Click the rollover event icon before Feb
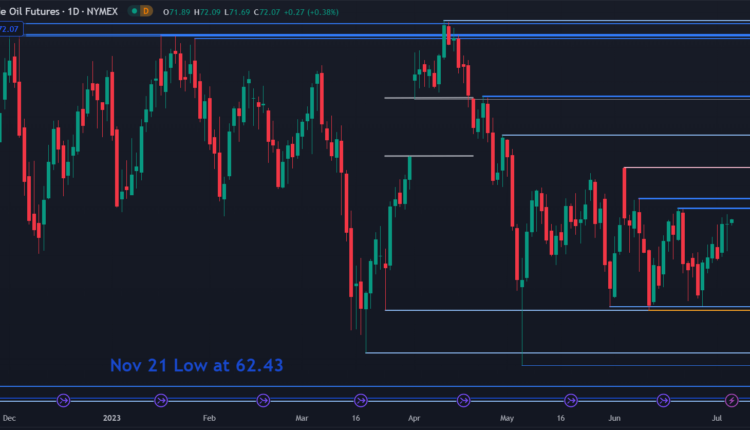The height and width of the screenshot is (430, 750). [x=162, y=401]
